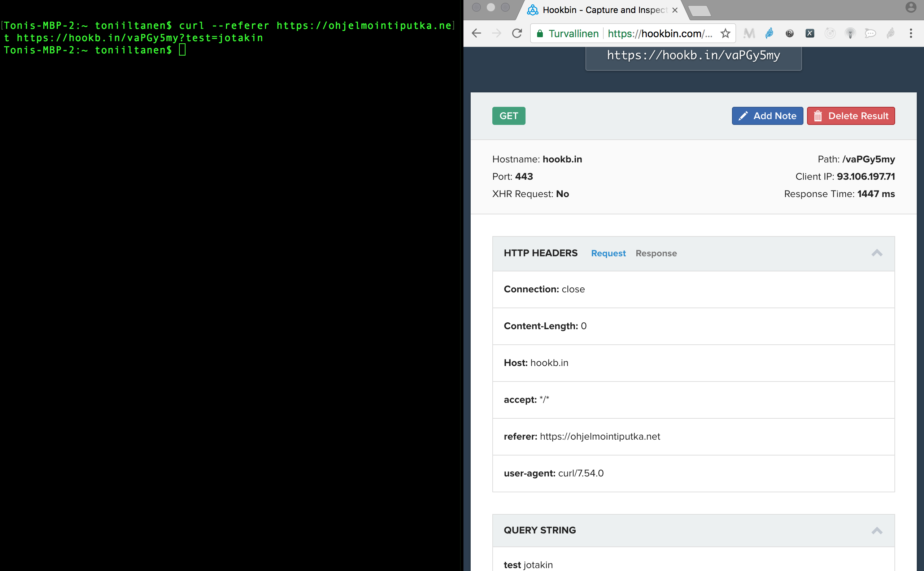Click the Response Time 1447 ms value
This screenshot has width=924, height=571.
point(876,194)
